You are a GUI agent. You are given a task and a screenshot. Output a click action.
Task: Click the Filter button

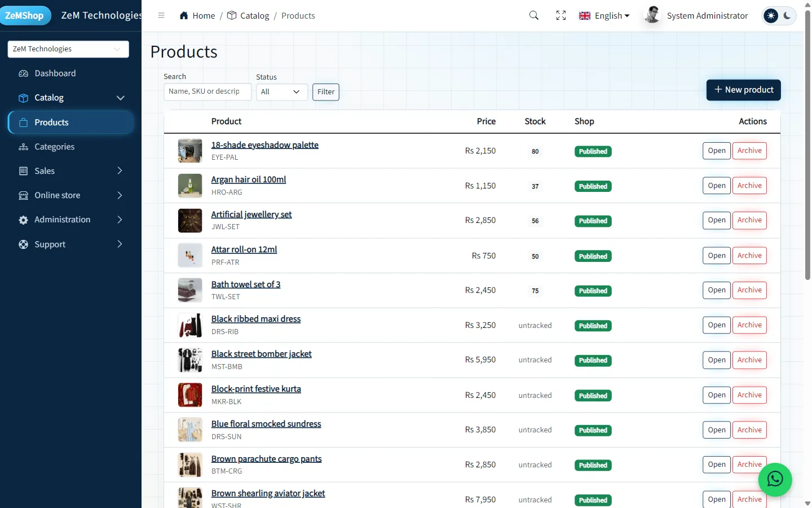[x=326, y=92]
